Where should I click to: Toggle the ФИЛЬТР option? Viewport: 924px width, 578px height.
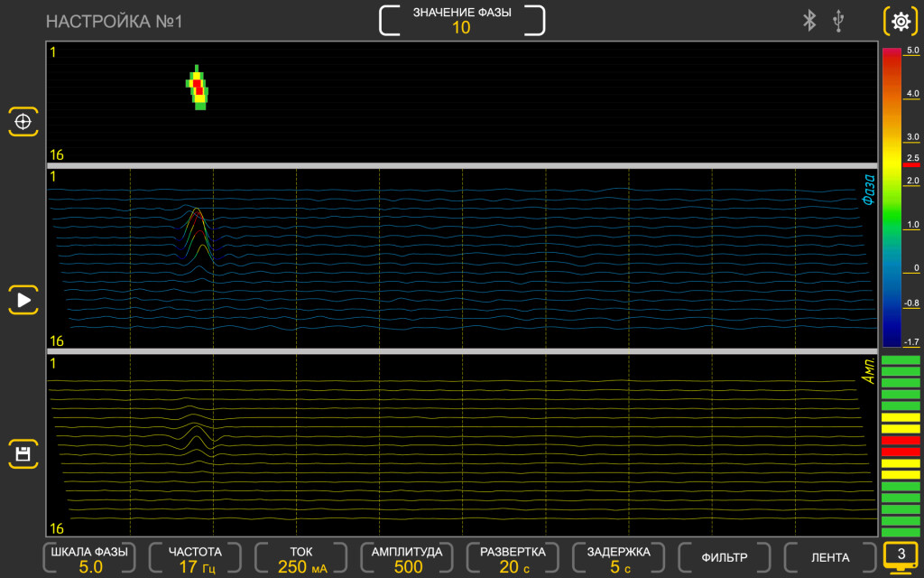pos(725,558)
